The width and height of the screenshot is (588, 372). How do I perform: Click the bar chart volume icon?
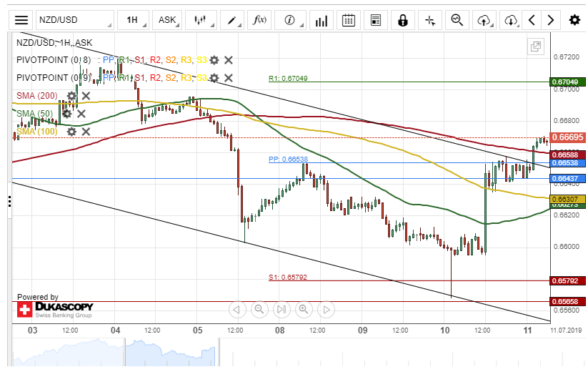point(322,20)
